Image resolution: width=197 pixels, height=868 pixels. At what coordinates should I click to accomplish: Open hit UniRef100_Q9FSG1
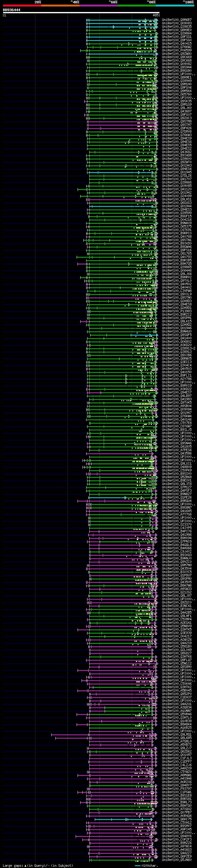[x=177, y=37]
